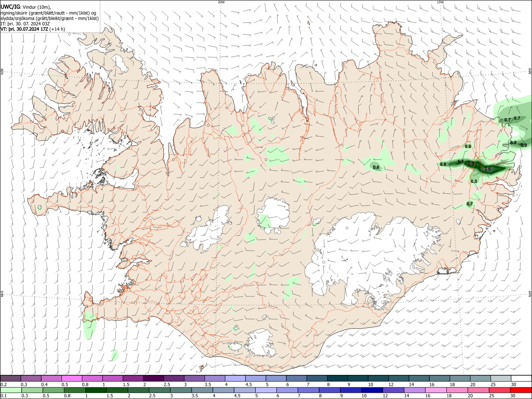Screen dimensions: 532x399
Task: Choose the crimson 25 mm rain legend swatch
Action: pyautogui.click(x=500, y=390)
